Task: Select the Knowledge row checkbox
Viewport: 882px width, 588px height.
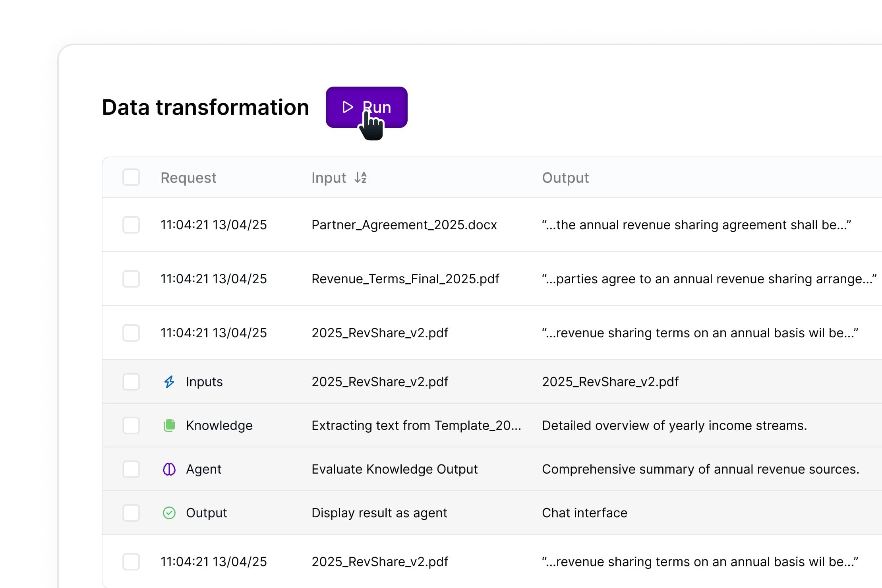Action: [131, 426]
